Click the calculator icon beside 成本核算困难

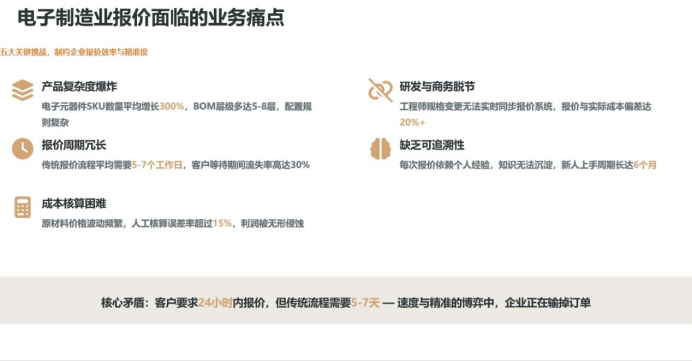point(23,207)
